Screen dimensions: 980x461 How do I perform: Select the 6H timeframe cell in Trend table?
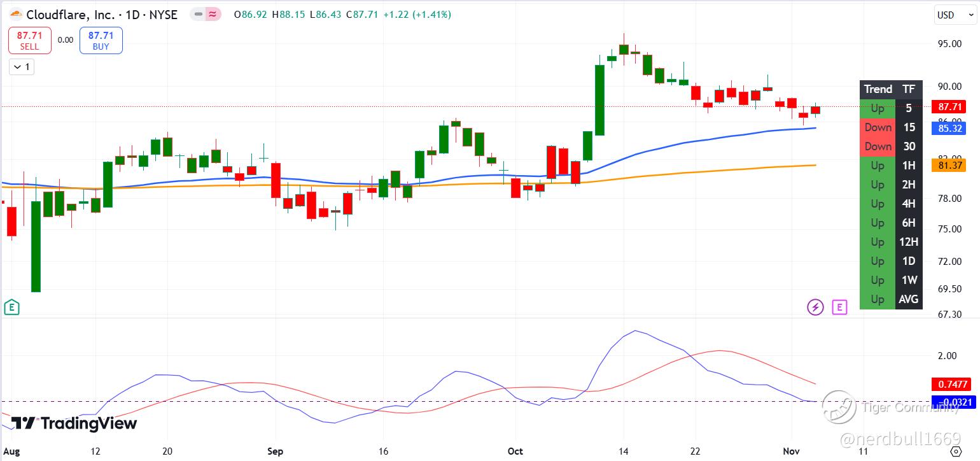coord(909,223)
